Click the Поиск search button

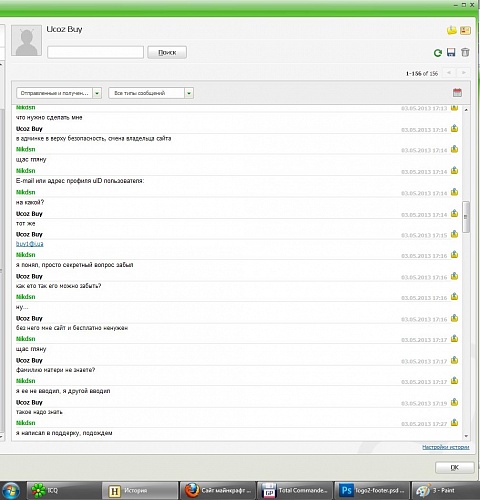click(167, 52)
